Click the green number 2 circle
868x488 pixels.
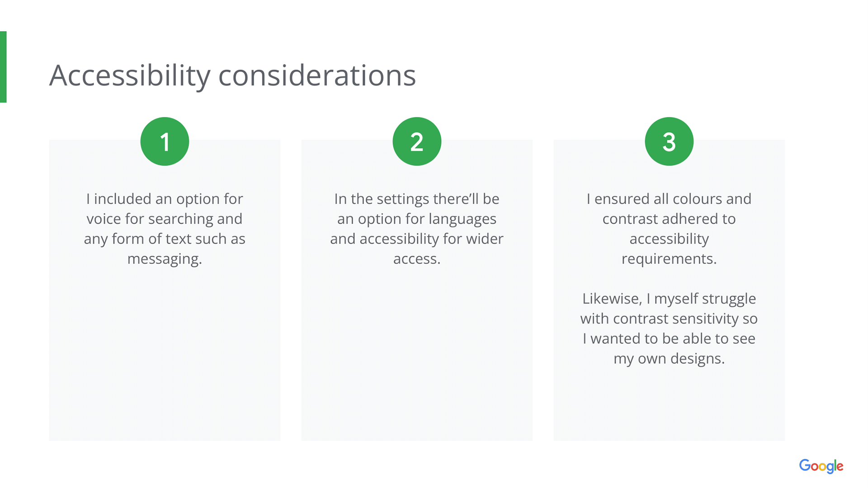417,141
